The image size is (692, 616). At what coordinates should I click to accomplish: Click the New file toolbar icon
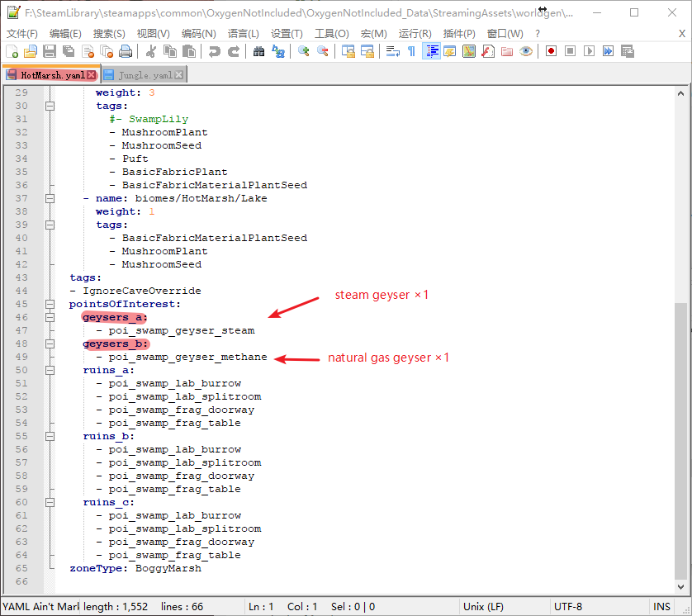point(12,51)
